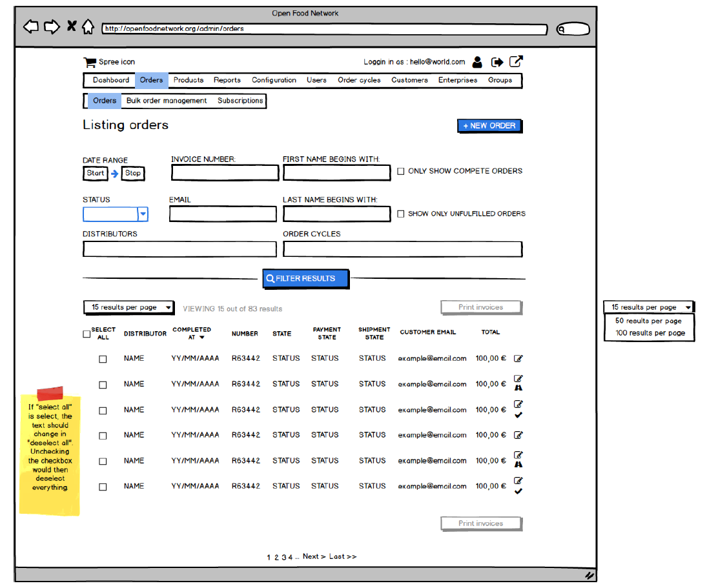Click the Stop date button
727x588 pixels.
(x=133, y=173)
